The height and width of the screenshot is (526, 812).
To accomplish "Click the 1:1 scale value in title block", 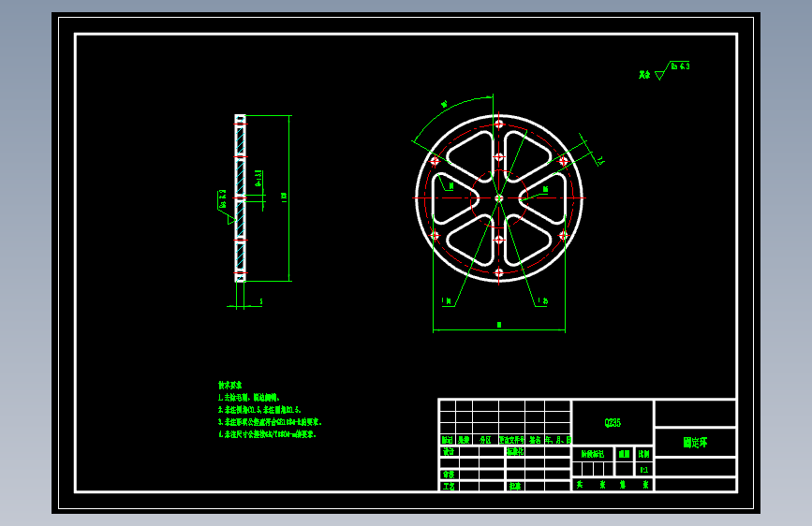I will click(x=643, y=470).
